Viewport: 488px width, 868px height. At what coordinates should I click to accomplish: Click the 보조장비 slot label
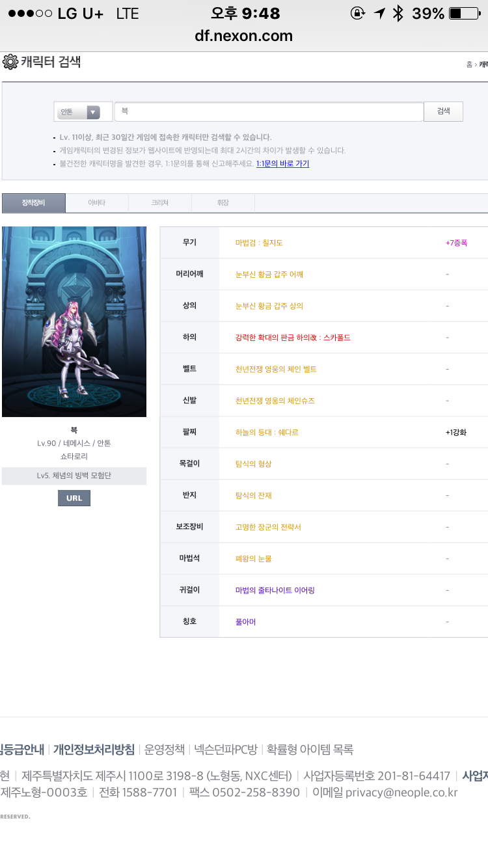tap(189, 526)
